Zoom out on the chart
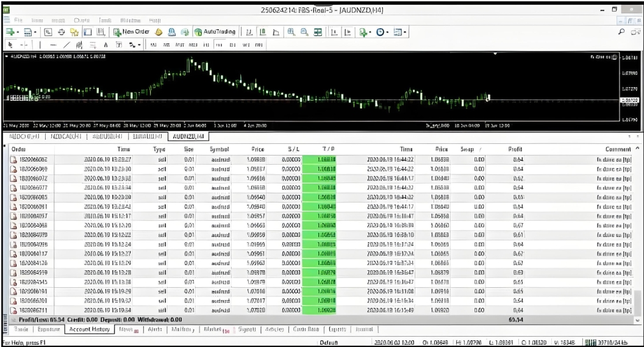This screenshot has height=347, width=644. (304, 32)
